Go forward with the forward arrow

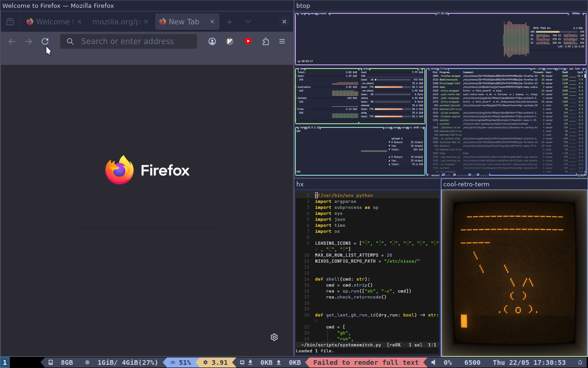tap(28, 41)
